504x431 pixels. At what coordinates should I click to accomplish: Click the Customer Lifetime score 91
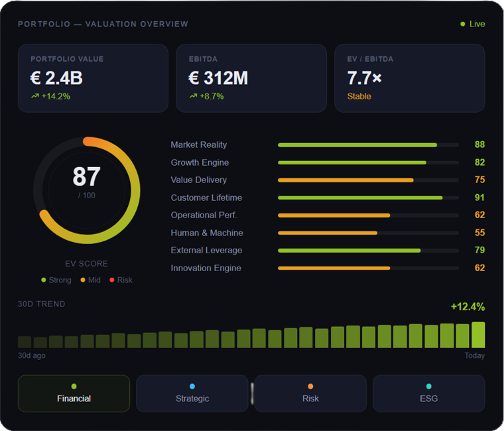point(479,198)
